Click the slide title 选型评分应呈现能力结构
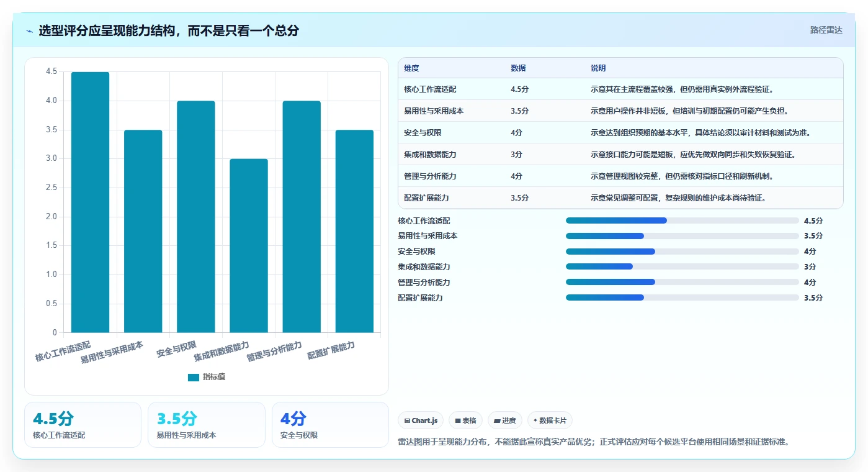 point(169,30)
